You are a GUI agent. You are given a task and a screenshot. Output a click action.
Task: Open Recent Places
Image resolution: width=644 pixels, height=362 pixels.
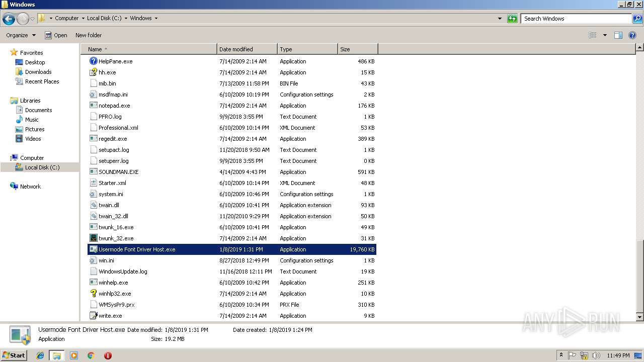coord(42,81)
